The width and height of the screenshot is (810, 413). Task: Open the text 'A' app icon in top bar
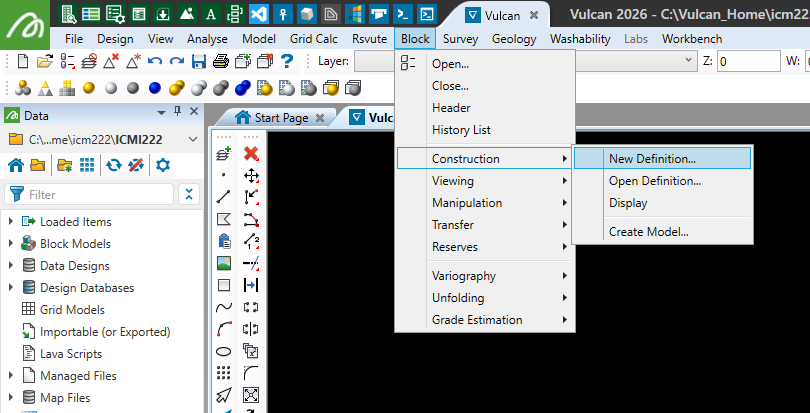[x=211, y=14]
